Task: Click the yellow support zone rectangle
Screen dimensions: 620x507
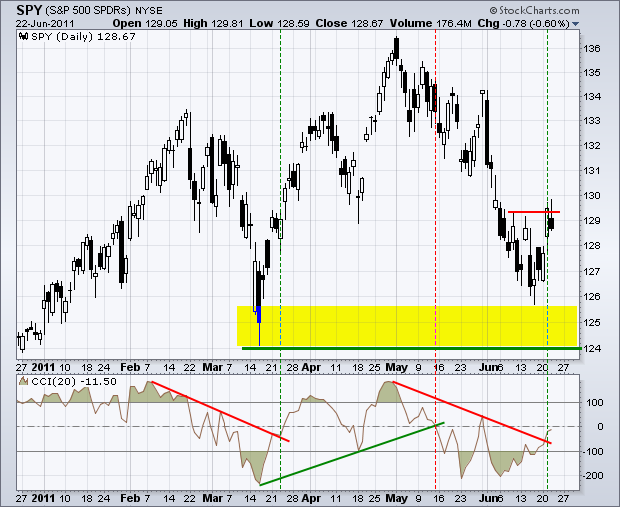Action: pyautogui.click(x=407, y=326)
